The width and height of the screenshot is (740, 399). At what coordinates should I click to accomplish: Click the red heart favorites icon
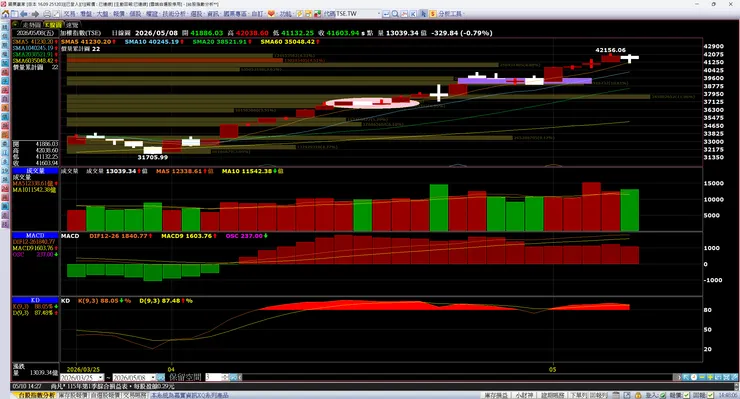[x=271, y=14]
